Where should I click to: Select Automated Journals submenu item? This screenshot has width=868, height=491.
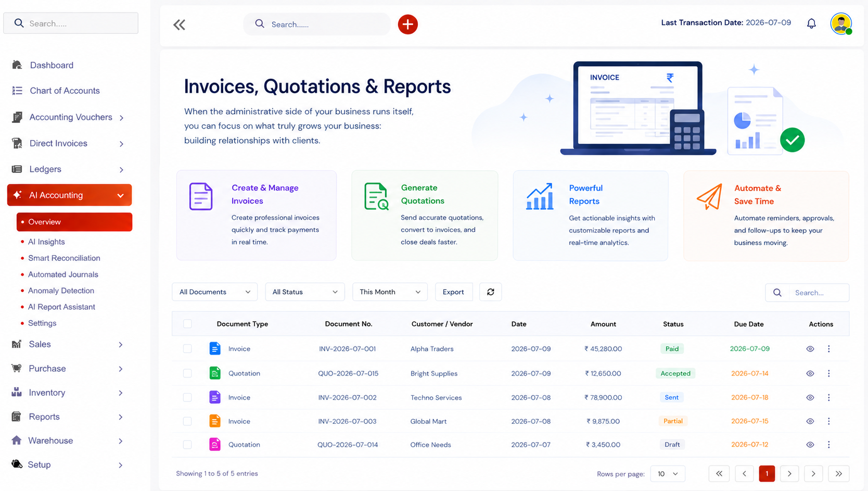click(63, 274)
